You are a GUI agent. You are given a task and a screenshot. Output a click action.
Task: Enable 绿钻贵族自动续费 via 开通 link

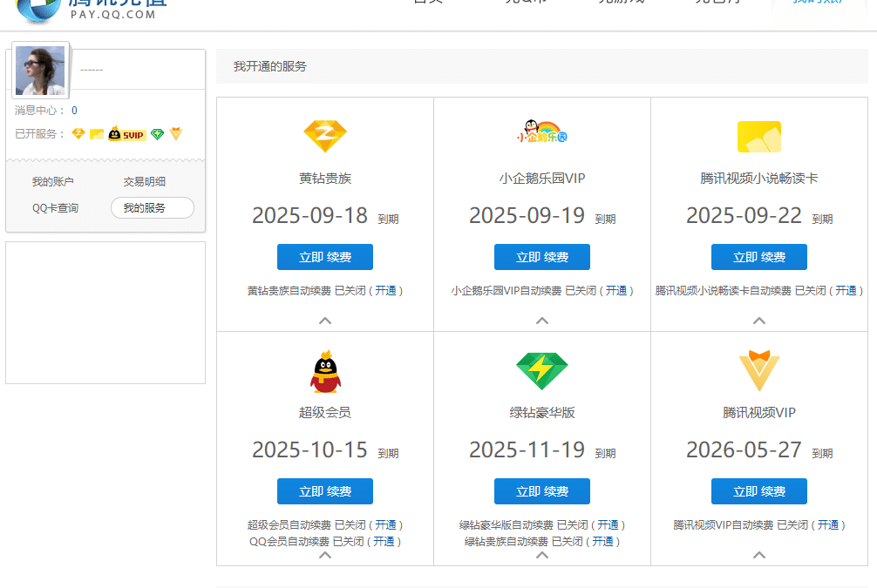(x=603, y=542)
